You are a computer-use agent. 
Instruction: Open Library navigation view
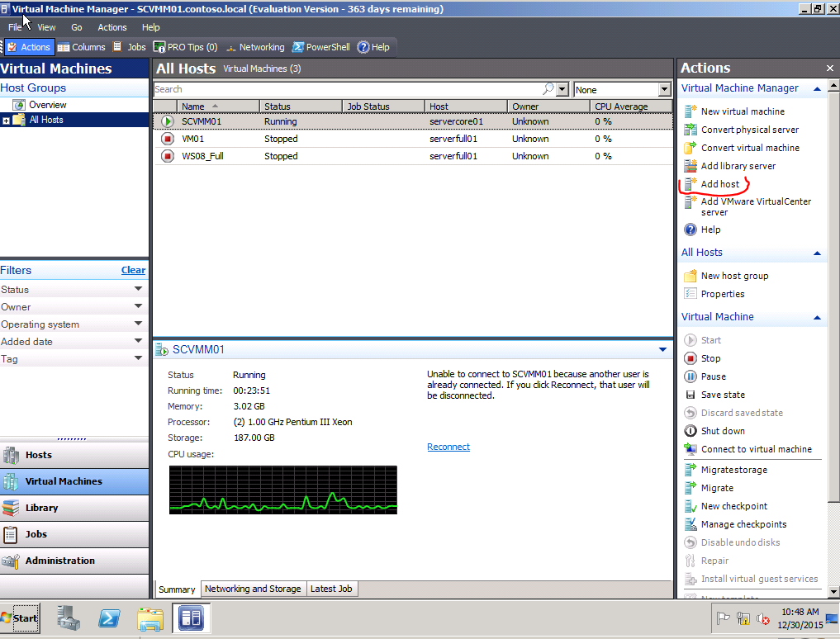click(x=74, y=508)
